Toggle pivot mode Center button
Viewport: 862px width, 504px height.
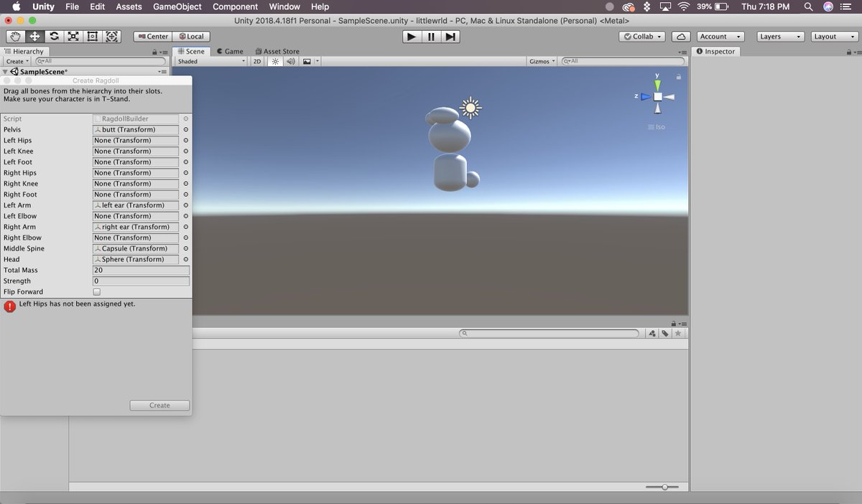[152, 36]
